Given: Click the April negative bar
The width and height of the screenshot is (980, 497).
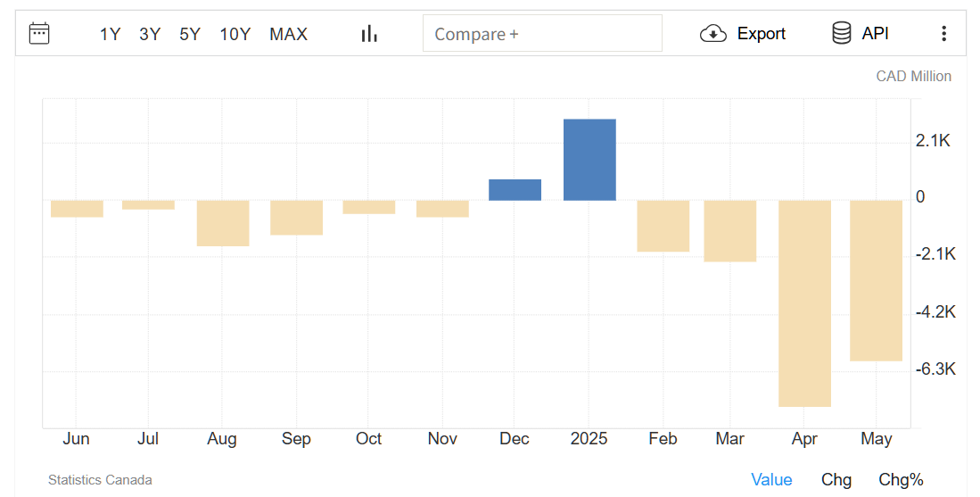Looking at the screenshot, I should [x=804, y=303].
